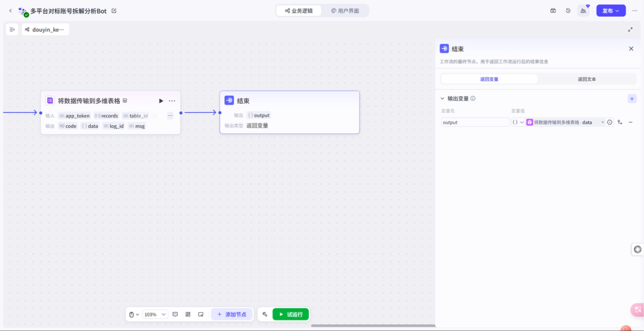
Task: Go back using the arrow beside the bot title
Action: [10, 11]
